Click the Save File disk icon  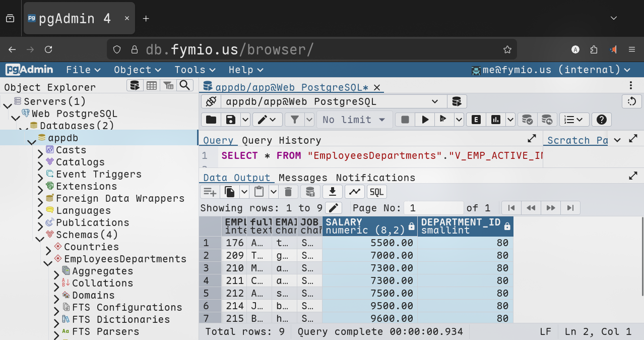click(231, 120)
